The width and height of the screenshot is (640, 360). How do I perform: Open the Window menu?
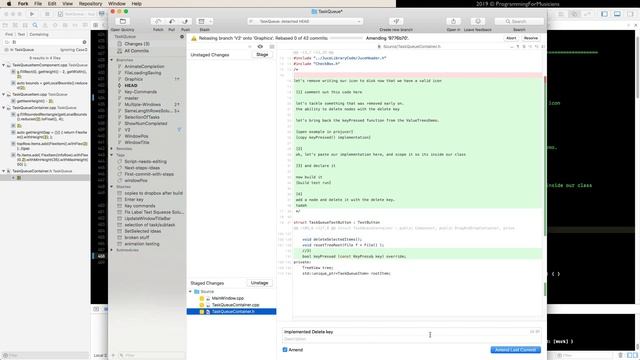tap(117, 4)
